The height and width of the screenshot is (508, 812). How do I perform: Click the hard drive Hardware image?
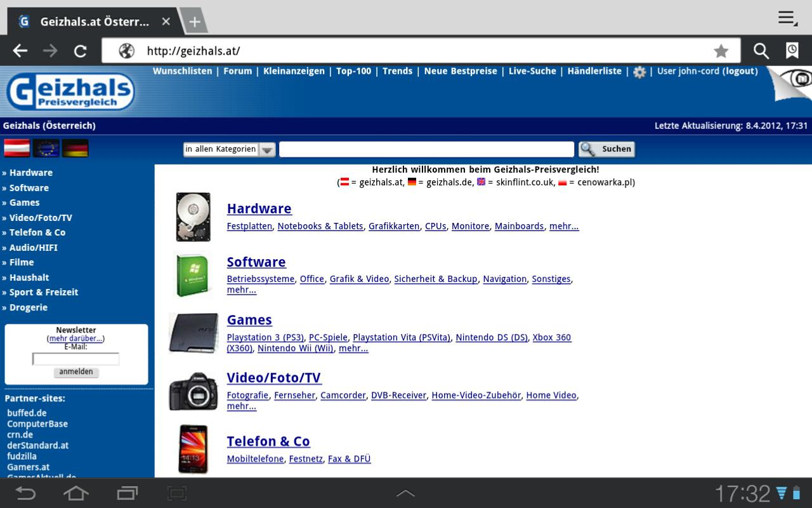[193, 217]
